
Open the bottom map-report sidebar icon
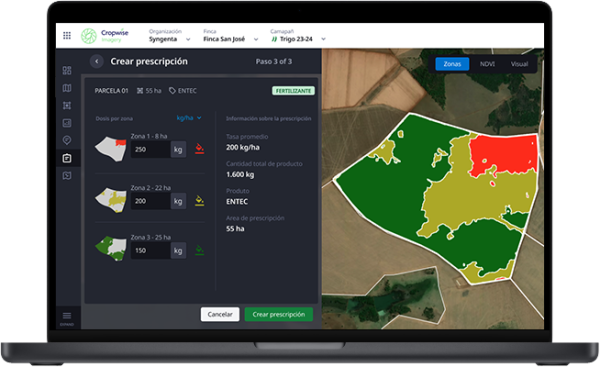(x=67, y=176)
